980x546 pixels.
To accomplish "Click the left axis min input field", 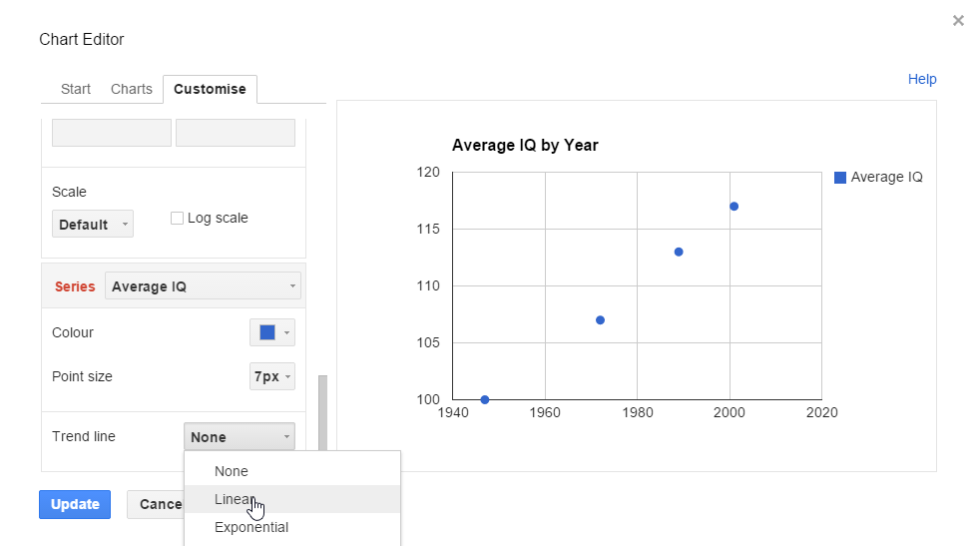I will coord(111,133).
